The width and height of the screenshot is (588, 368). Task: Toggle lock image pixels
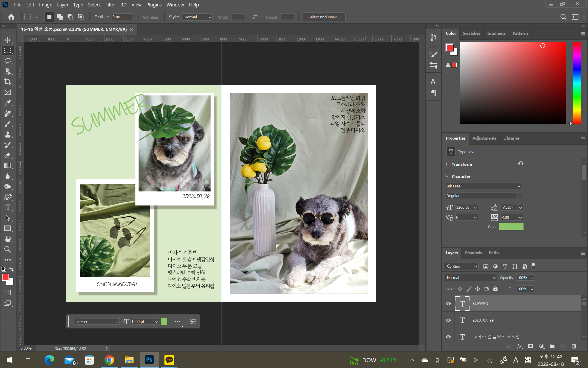tap(469, 289)
